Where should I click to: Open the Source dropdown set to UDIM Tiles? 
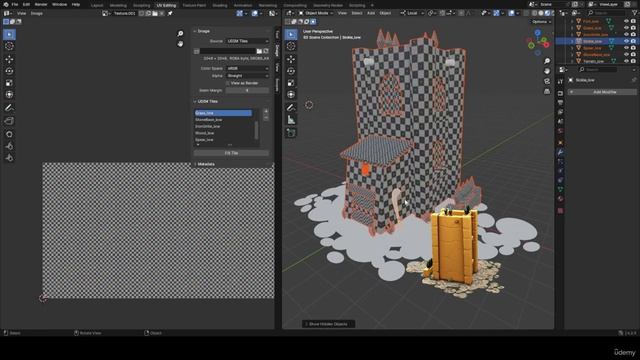(x=247, y=41)
